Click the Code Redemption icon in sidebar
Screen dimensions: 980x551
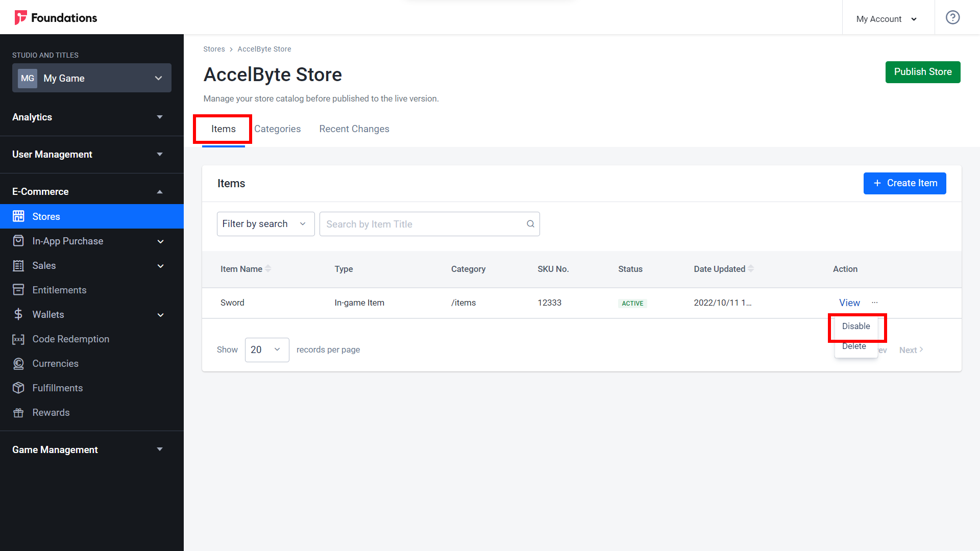[19, 339]
